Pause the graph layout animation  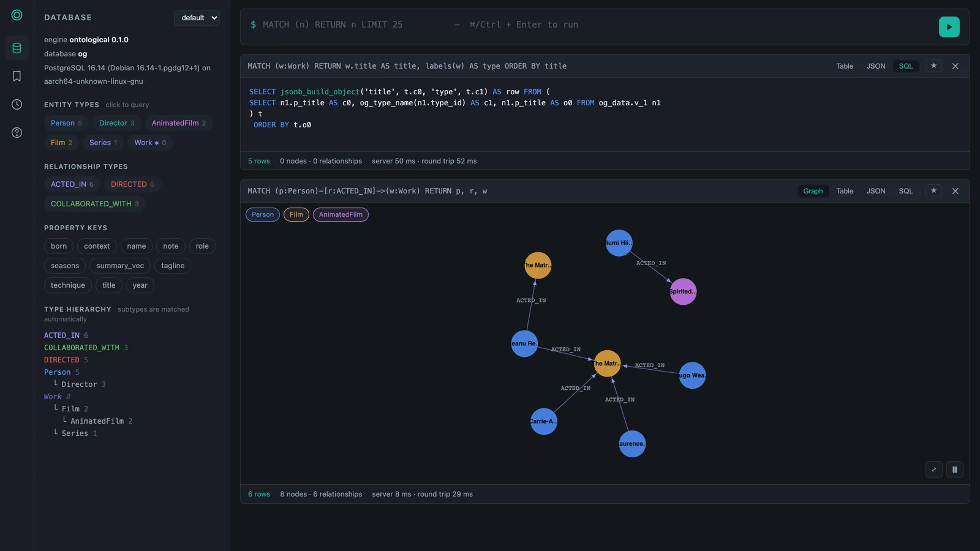[954, 470]
